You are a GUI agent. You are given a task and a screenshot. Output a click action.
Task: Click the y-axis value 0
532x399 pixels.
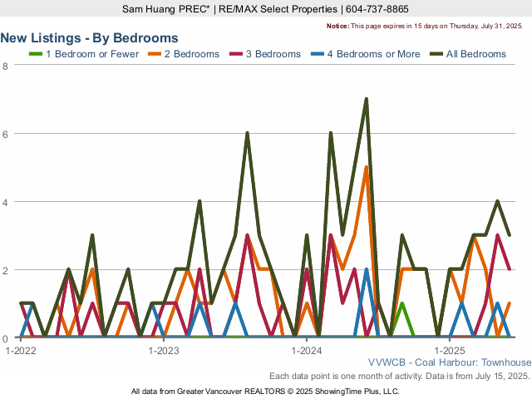5,338
